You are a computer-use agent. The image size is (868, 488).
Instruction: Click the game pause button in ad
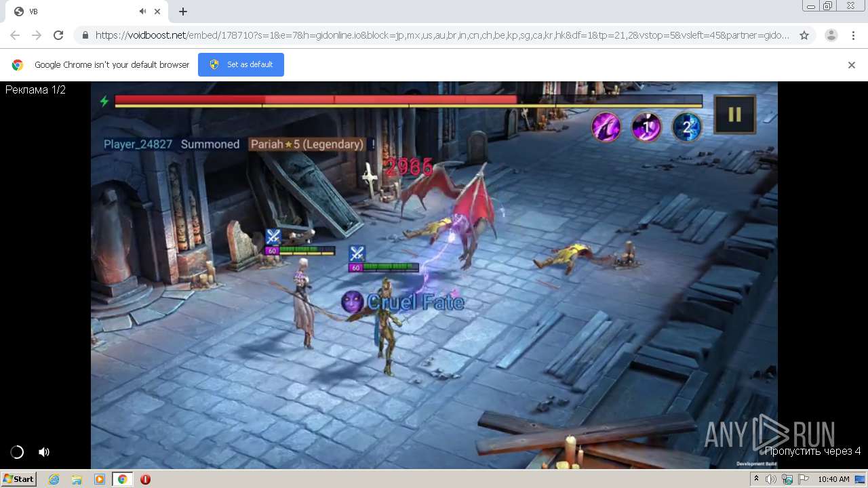[734, 114]
